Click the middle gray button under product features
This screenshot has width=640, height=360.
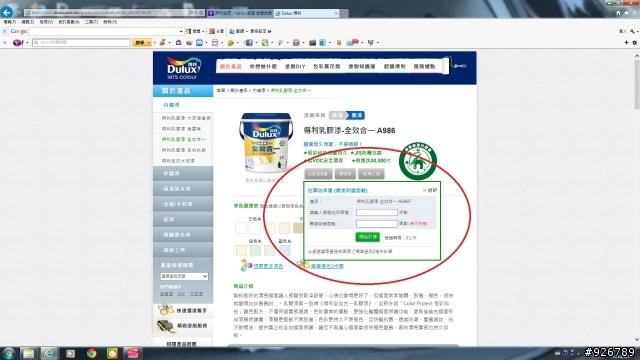point(345,174)
